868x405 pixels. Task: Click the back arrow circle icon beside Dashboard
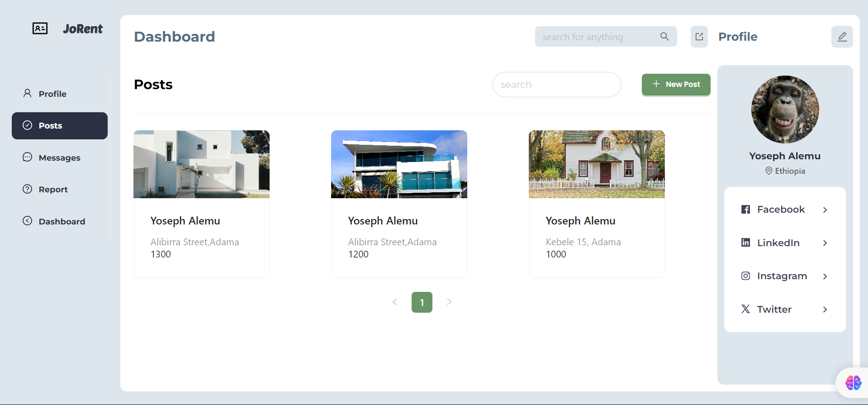pyautogui.click(x=28, y=221)
